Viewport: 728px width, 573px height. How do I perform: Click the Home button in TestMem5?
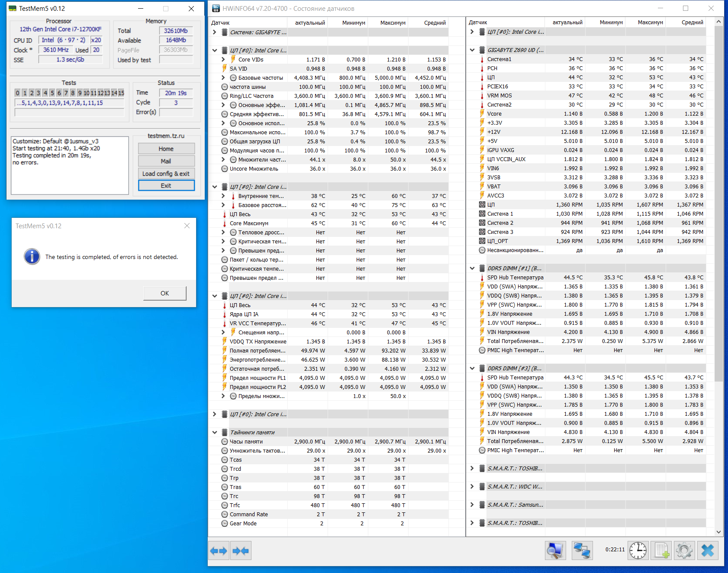point(166,149)
